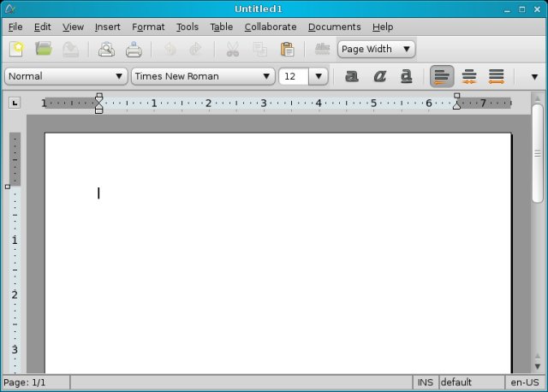The image size is (548, 392).
Task: Open the Times New Roman font dropdown
Action: 203,76
